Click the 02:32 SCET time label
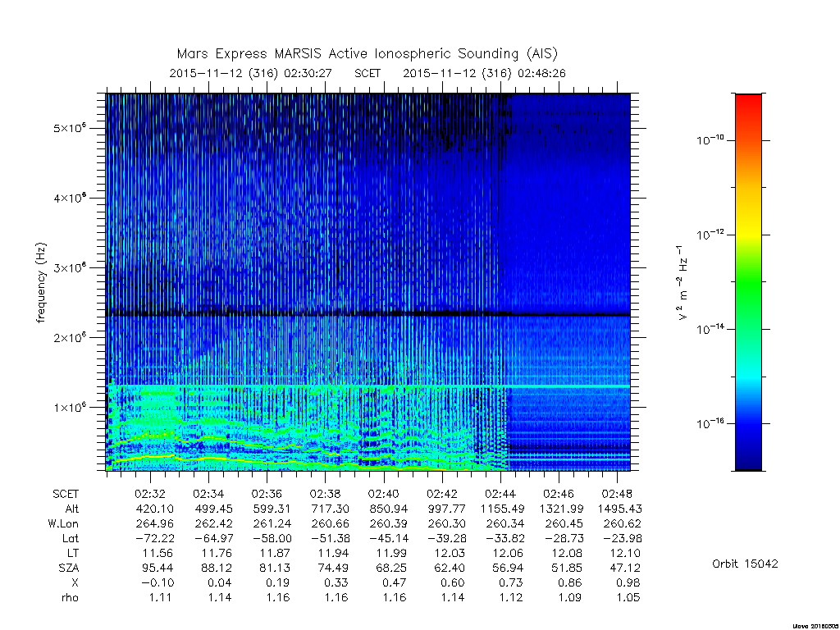 pyautogui.click(x=150, y=494)
